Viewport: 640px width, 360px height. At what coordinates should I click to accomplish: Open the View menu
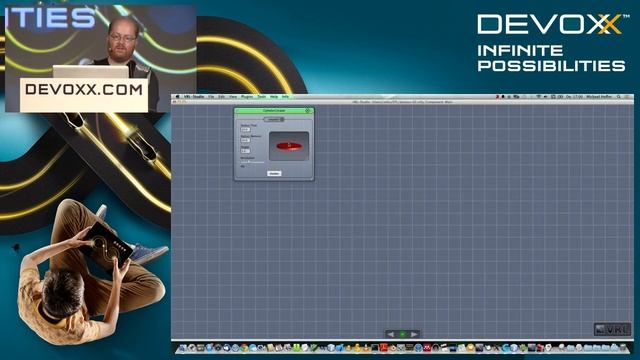[233, 97]
